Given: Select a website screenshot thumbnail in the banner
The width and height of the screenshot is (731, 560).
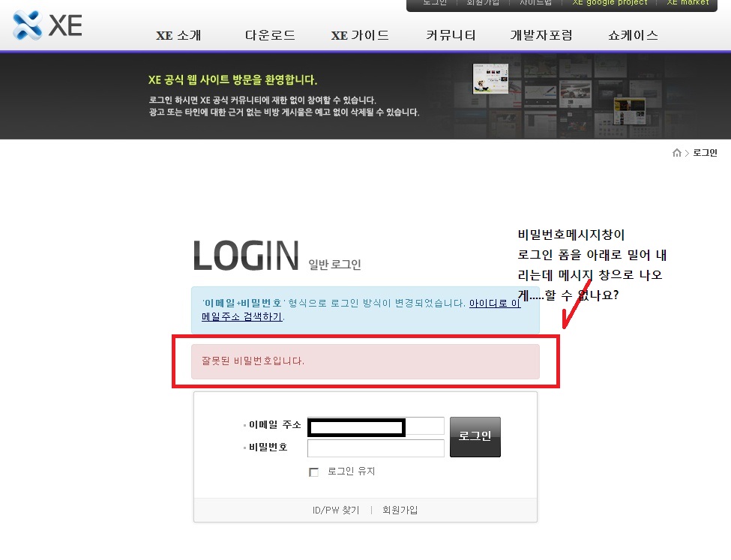Looking at the screenshot, I should [491, 79].
